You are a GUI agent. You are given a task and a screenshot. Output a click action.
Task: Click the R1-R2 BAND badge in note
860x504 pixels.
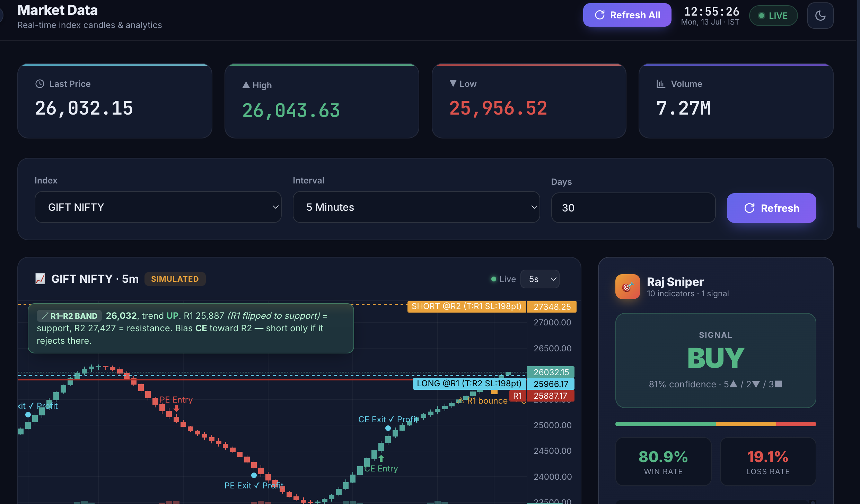(69, 316)
